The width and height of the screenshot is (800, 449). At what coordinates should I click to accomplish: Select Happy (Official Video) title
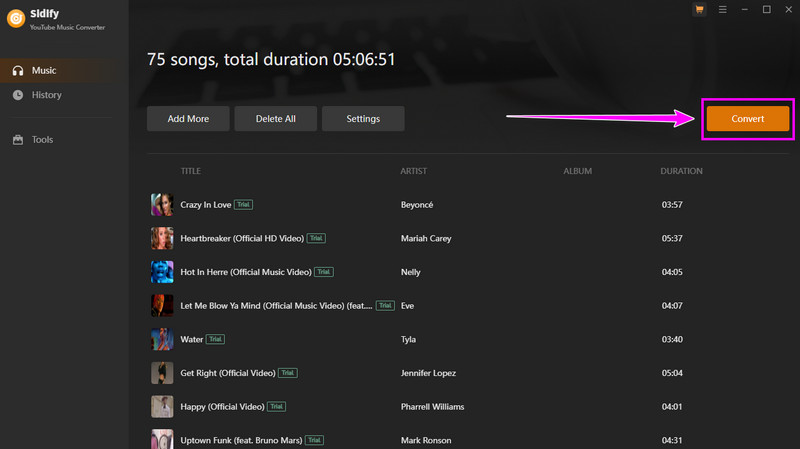coord(222,407)
